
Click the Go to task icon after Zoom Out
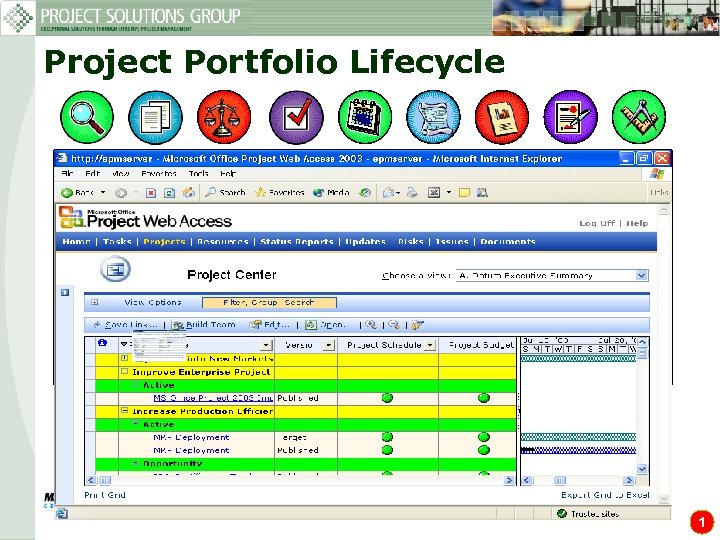point(417,325)
